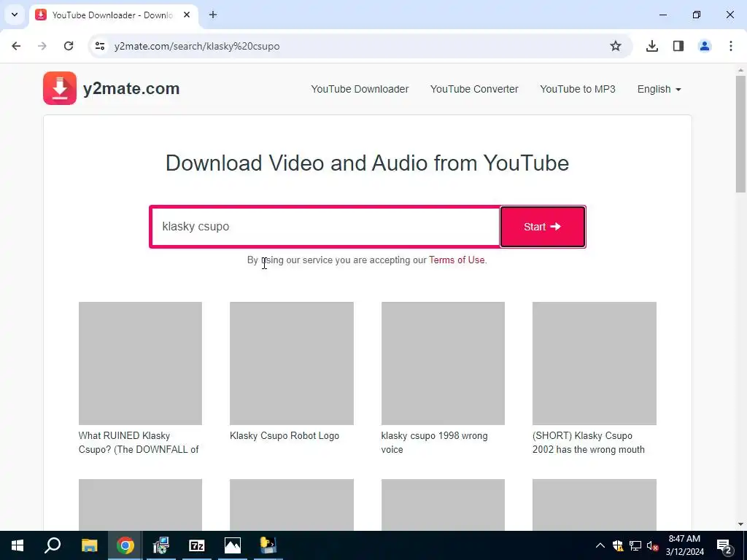Open title (SHORT) Klasky Csupo 2002
This screenshot has height=560, width=747.
coord(589,443)
